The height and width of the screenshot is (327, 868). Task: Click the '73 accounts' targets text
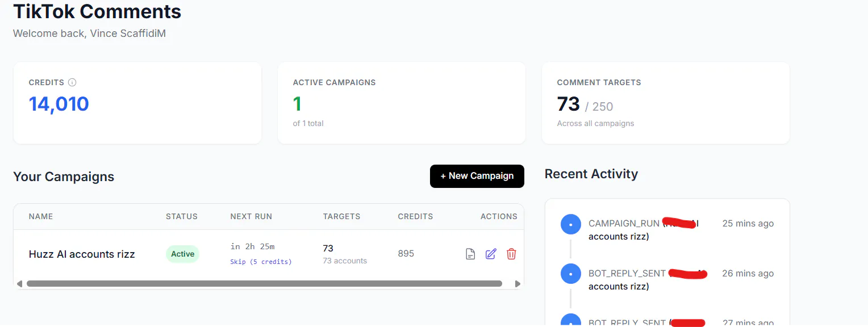(345, 261)
